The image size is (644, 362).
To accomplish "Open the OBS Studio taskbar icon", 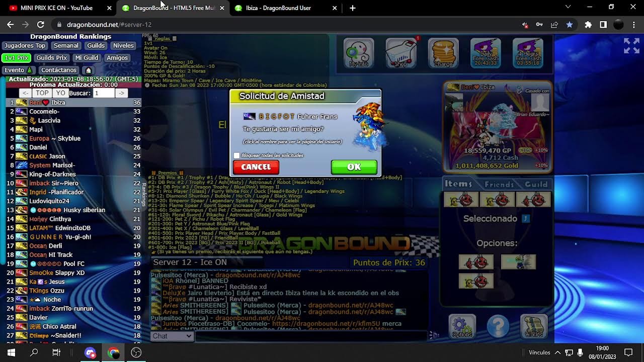I will click(136, 352).
